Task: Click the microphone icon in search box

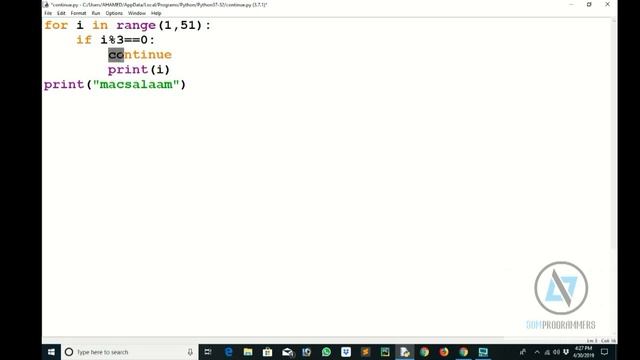Action: 190,352
